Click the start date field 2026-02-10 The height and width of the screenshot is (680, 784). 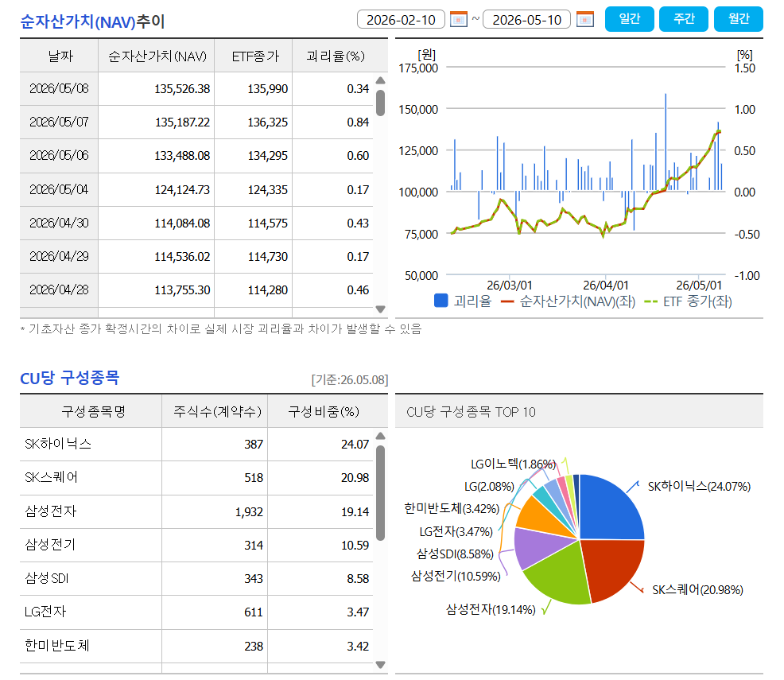(401, 20)
